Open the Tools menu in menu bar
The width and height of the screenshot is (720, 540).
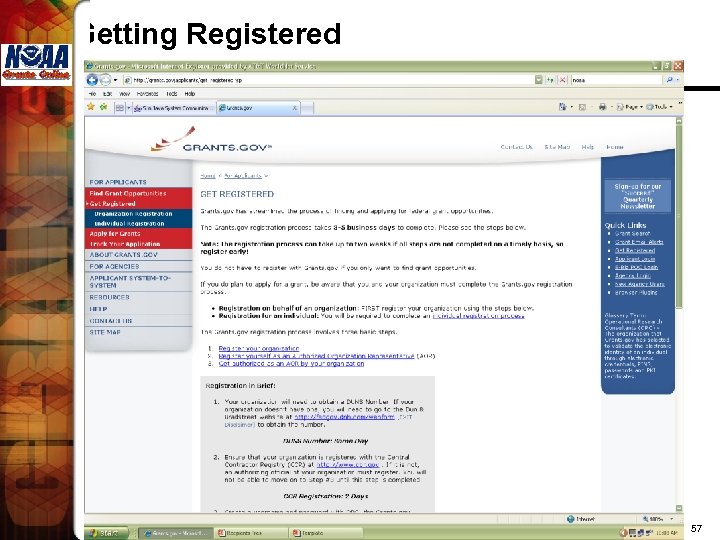tap(172, 94)
